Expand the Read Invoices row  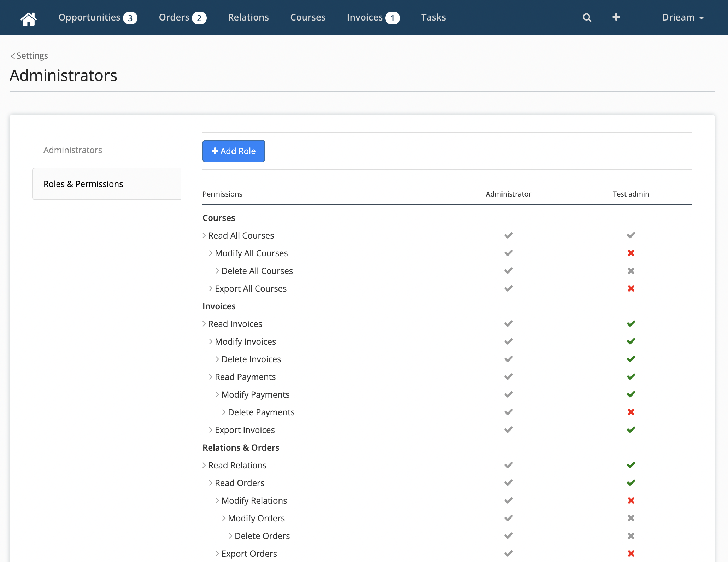tap(204, 324)
